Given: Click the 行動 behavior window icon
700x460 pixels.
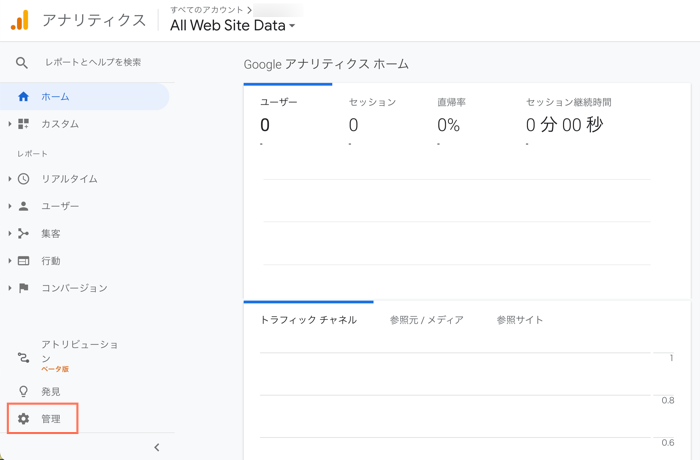Looking at the screenshot, I should pyautogui.click(x=23, y=261).
